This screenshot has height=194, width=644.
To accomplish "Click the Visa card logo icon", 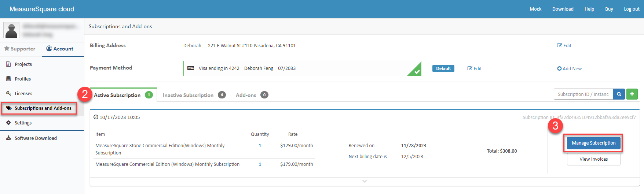I will 191,68.
